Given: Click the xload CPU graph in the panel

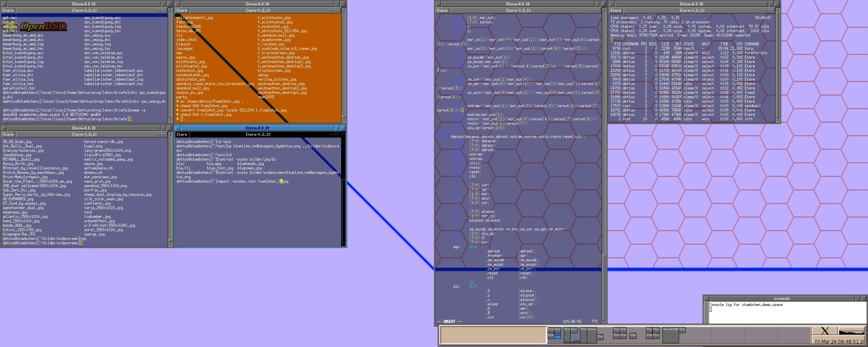Looking at the screenshot, I should click(851, 331).
